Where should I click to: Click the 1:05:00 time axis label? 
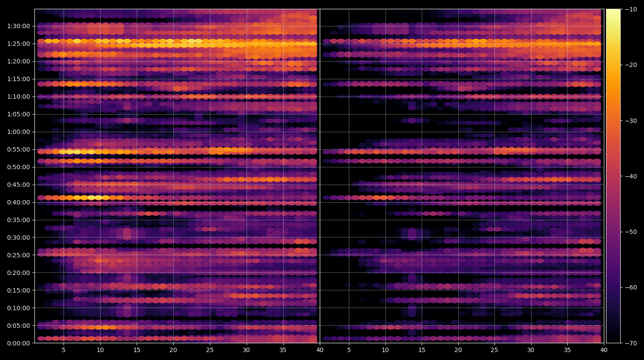19,114
